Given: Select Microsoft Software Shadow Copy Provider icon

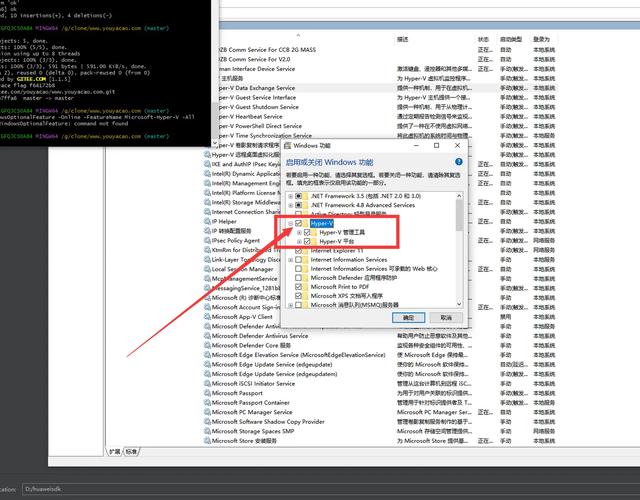Looking at the screenshot, I should tap(207, 422).
